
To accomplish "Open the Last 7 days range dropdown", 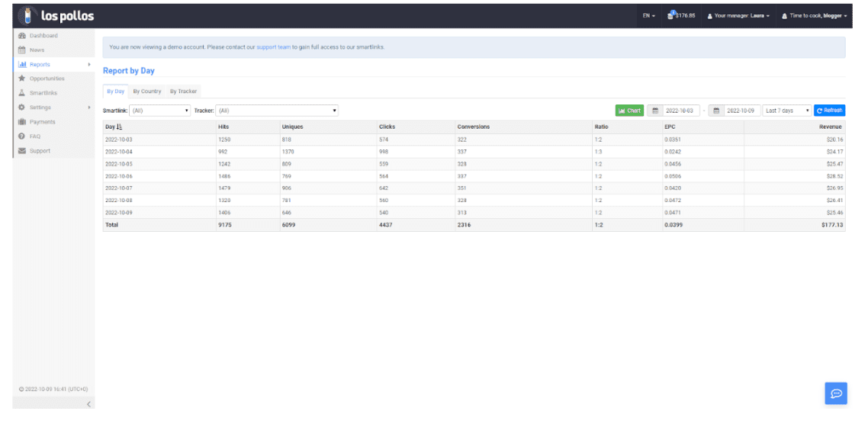I will (787, 111).
